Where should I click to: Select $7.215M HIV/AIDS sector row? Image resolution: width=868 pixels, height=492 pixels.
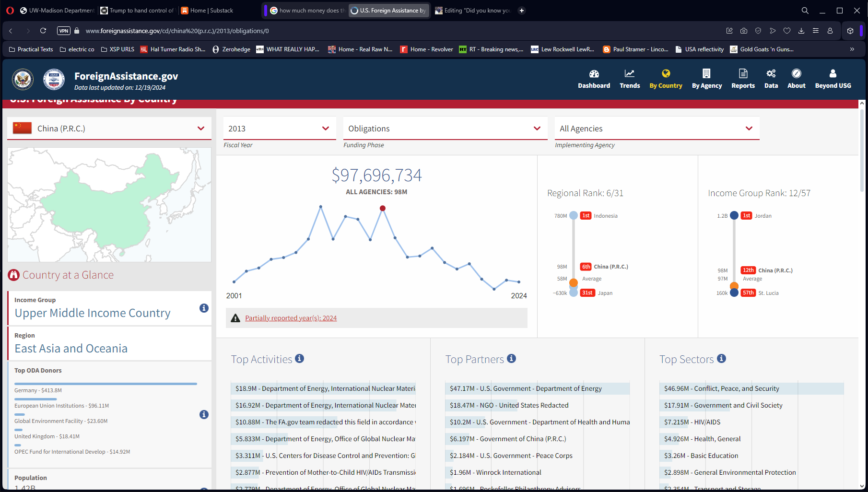click(x=751, y=422)
